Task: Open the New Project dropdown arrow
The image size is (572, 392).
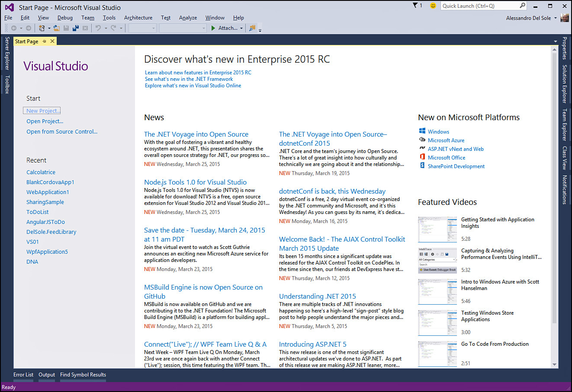Action: point(49,29)
